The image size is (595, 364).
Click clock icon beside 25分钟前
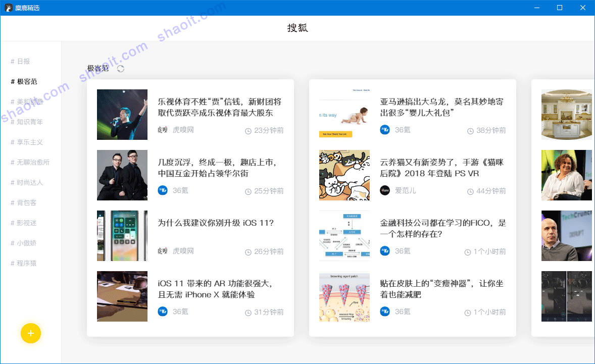pyautogui.click(x=248, y=192)
